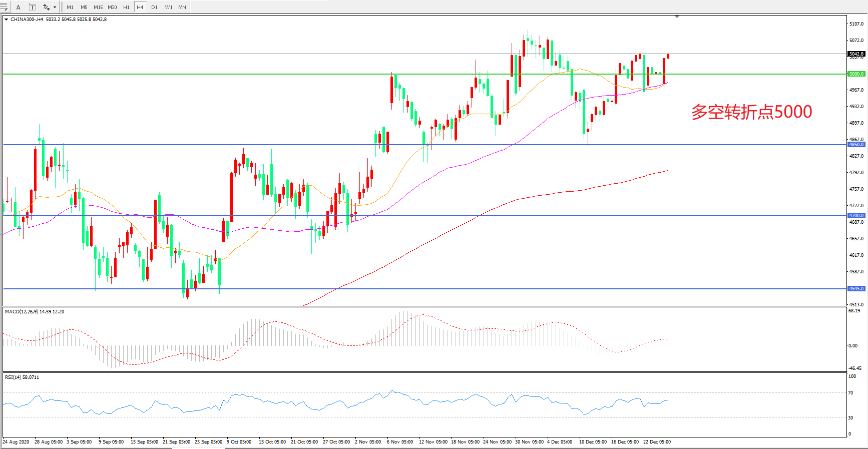Select the Text drawing tool
Viewport: 868px width, 449px height.
coord(19,7)
